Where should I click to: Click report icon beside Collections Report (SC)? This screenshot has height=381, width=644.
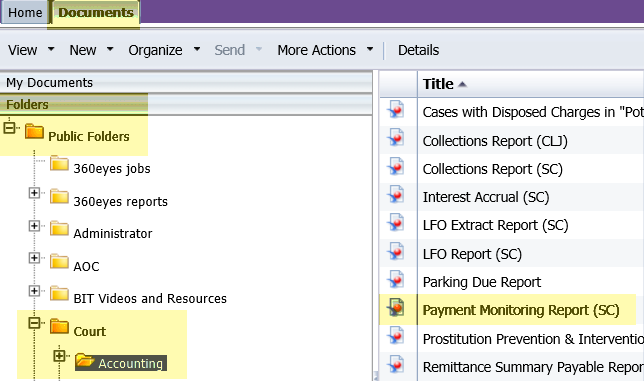[396, 167]
